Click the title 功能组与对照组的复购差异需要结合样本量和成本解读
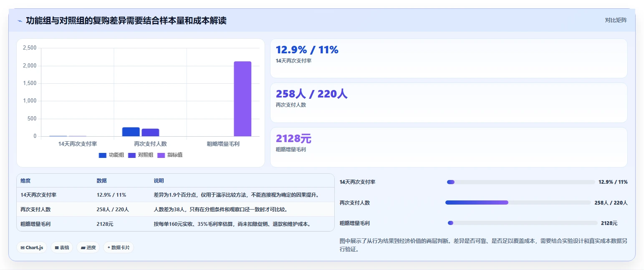 pyautogui.click(x=126, y=20)
